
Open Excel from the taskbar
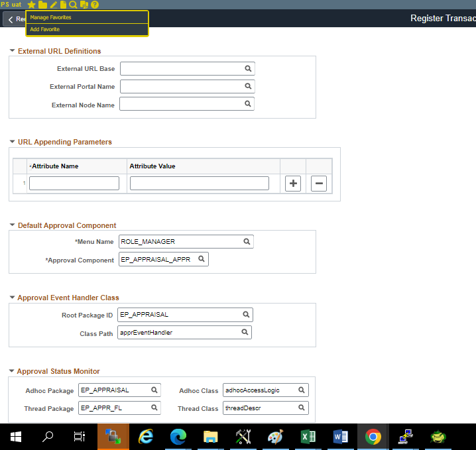click(x=308, y=437)
